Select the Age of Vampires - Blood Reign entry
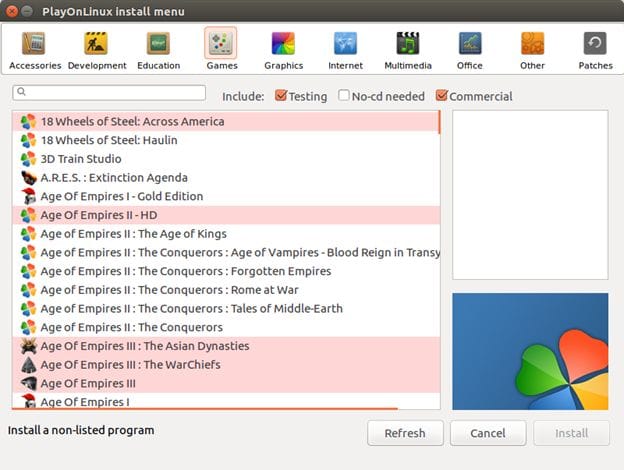Screen dimensions: 624x470 point(226,253)
